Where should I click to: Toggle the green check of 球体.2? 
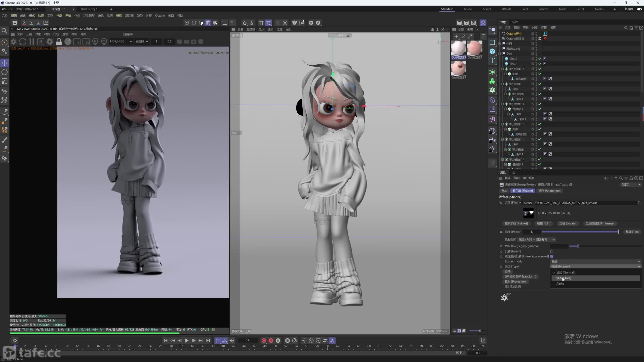click(540, 64)
